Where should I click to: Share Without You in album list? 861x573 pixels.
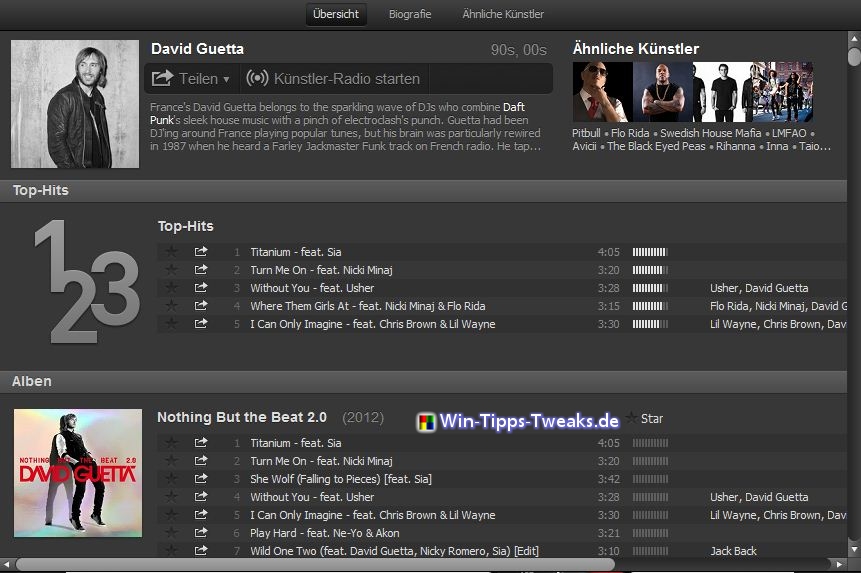pyautogui.click(x=201, y=497)
